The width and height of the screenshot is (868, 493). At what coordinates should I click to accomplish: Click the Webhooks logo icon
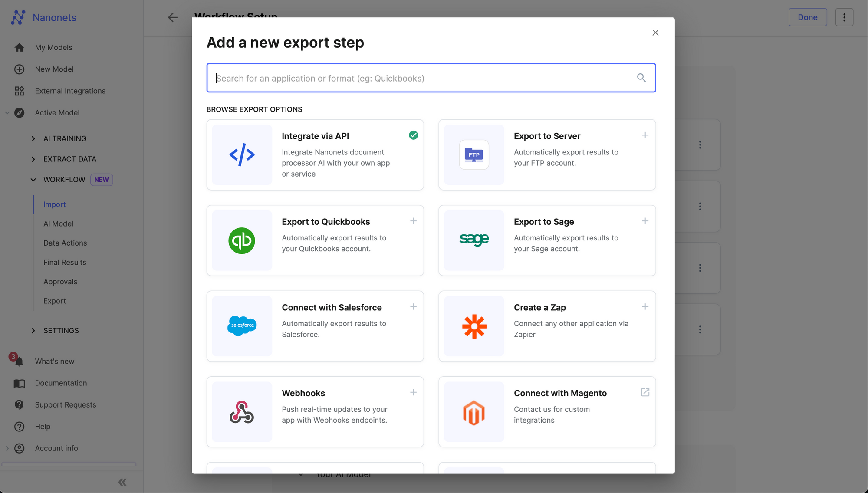(x=242, y=412)
